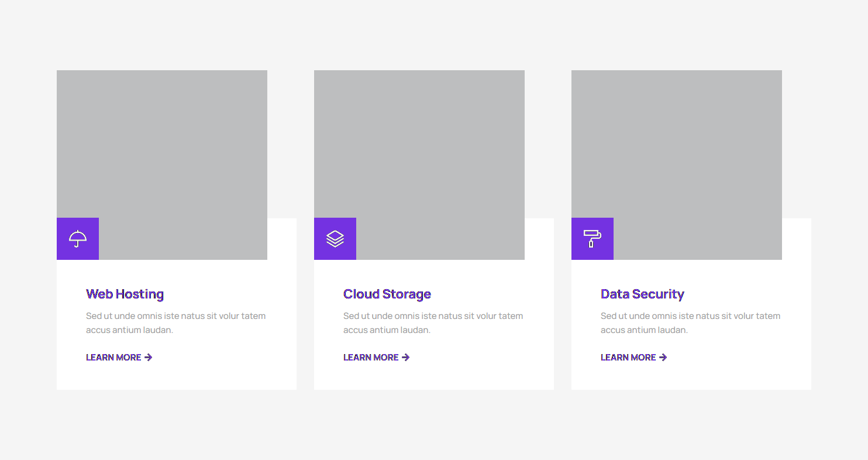Hit the arrow icon next to Data Security's Learn More
The image size is (868, 460).
pyautogui.click(x=663, y=358)
